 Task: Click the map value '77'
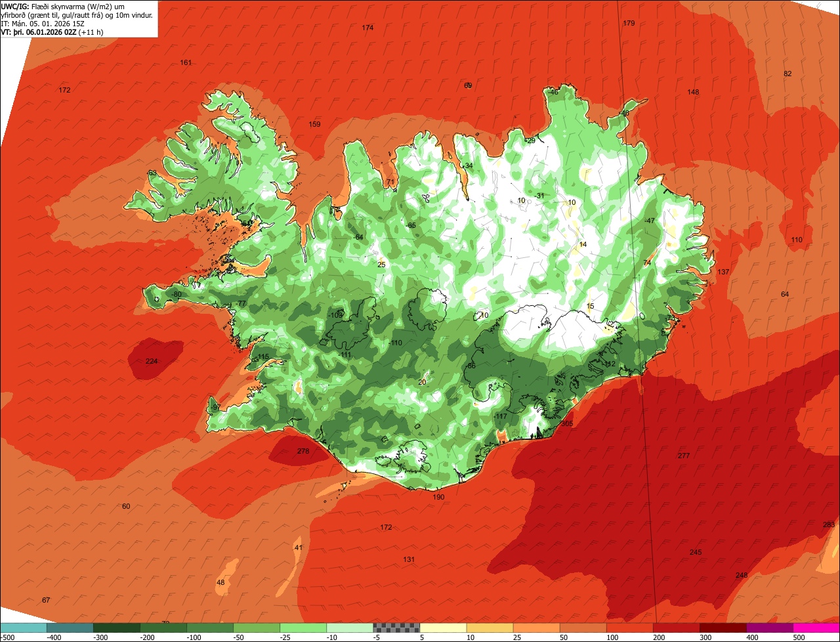pyautogui.click(x=241, y=303)
